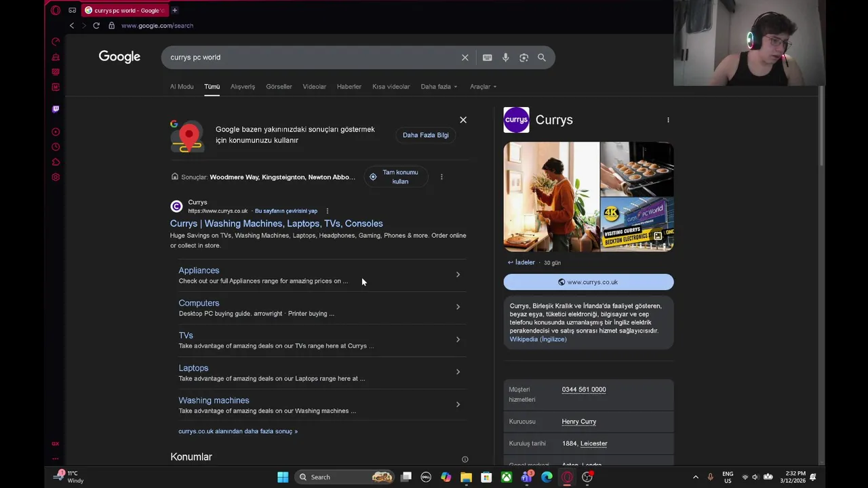The width and height of the screenshot is (868, 488).
Task: Expand the Computers sitelink arrow
Action: pyautogui.click(x=458, y=307)
